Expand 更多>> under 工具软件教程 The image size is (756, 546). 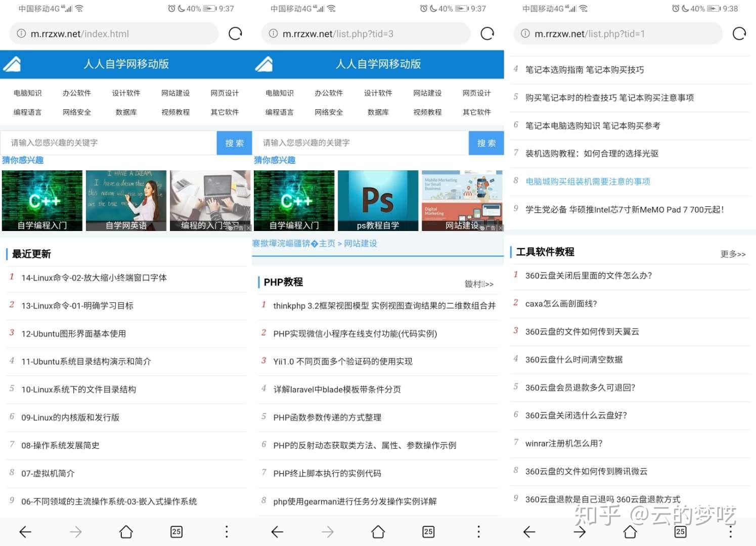[733, 254]
